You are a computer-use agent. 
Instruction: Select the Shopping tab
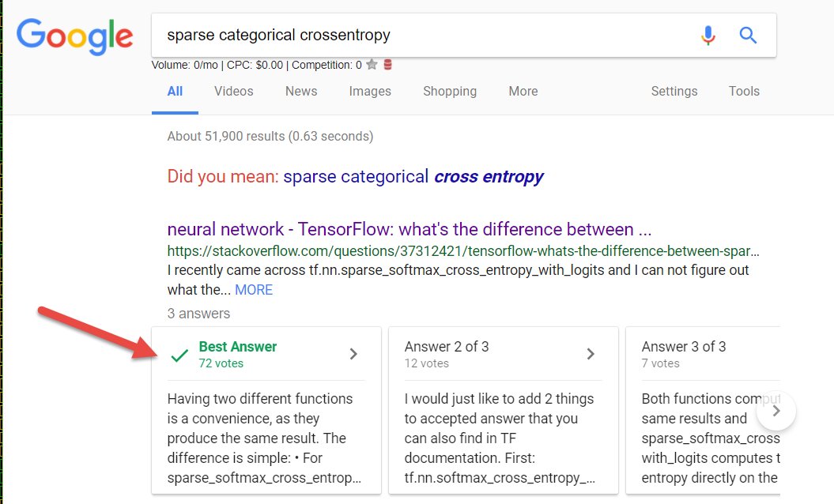[x=450, y=91]
